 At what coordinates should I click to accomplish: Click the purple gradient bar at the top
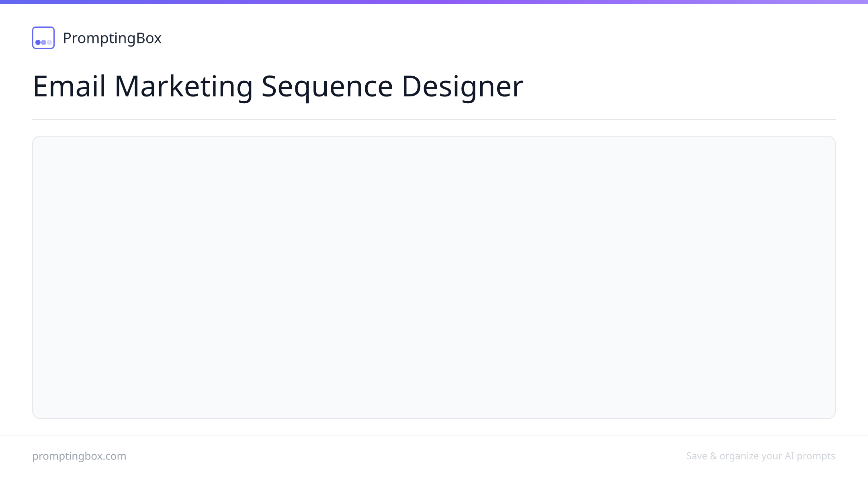pyautogui.click(x=434, y=2)
